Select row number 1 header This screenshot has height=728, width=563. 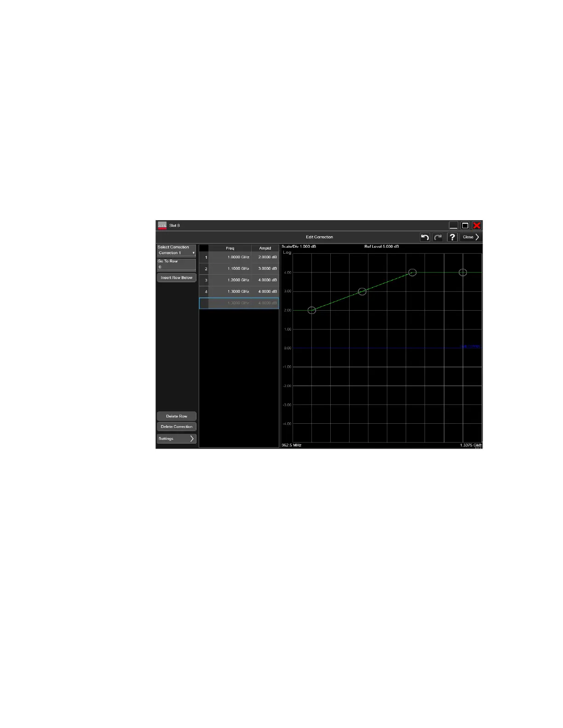pyautogui.click(x=204, y=257)
